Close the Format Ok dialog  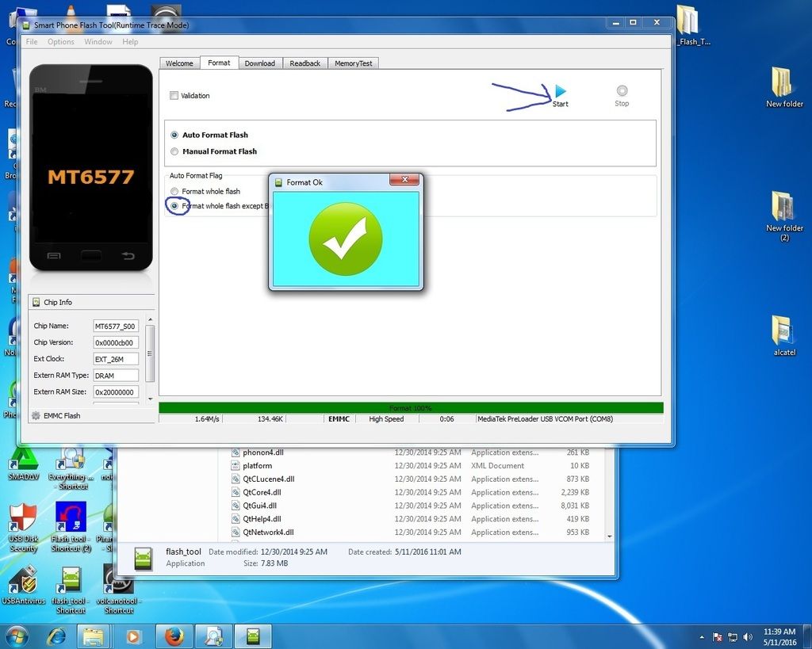(x=404, y=181)
